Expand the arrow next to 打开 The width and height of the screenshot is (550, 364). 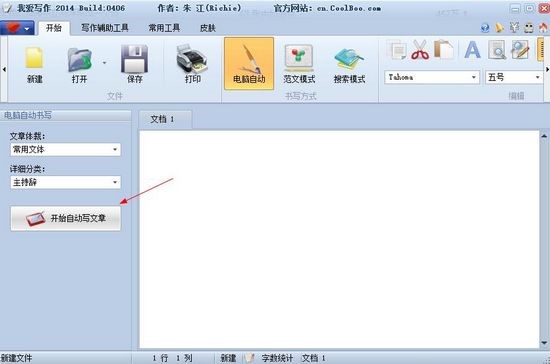click(104, 63)
